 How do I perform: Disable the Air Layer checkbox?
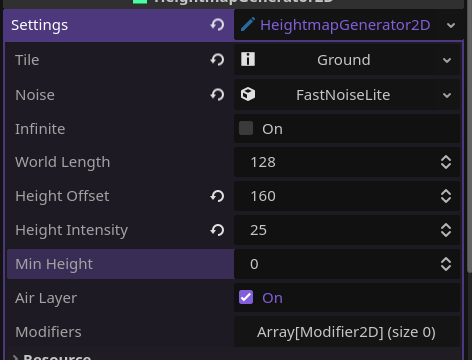click(246, 297)
